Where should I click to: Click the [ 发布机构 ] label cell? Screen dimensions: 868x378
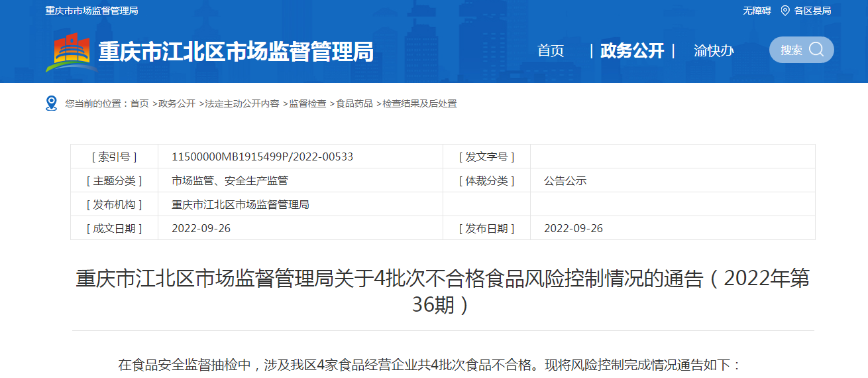pos(114,204)
